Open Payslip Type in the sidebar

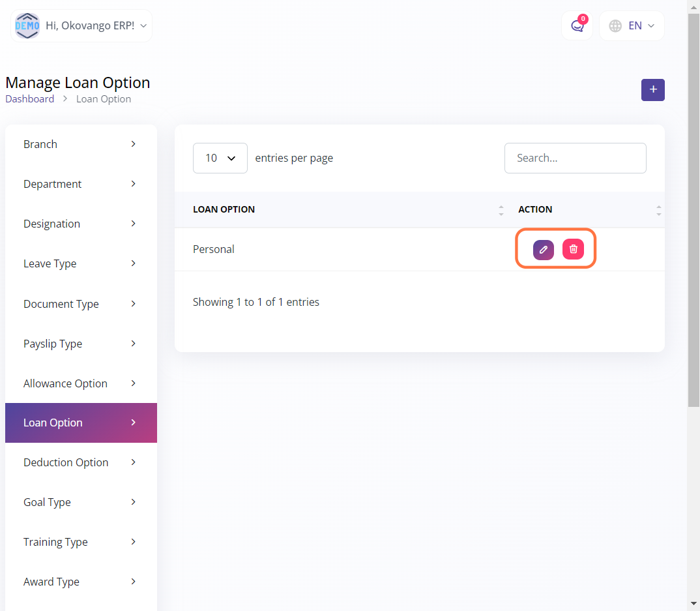click(x=81, y=344)
